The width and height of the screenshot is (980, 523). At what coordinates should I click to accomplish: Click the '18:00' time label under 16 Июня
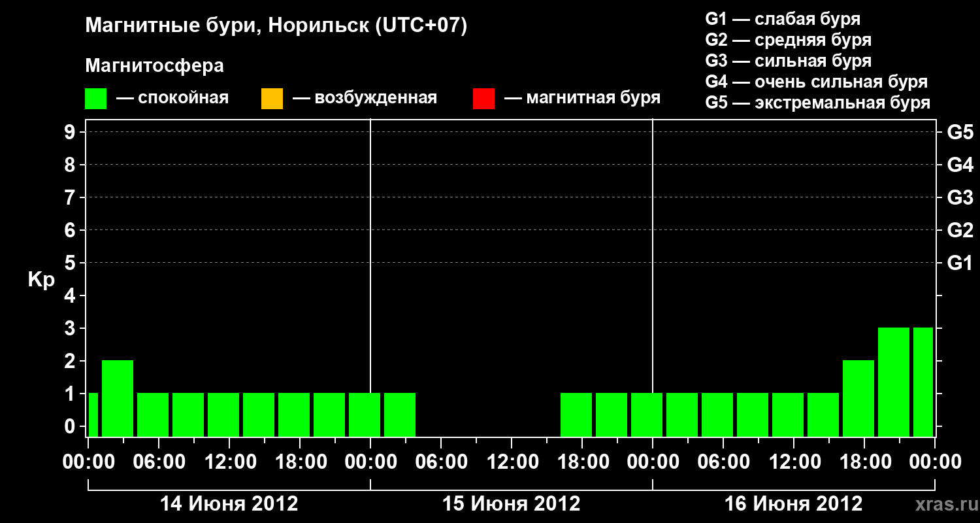864,462
